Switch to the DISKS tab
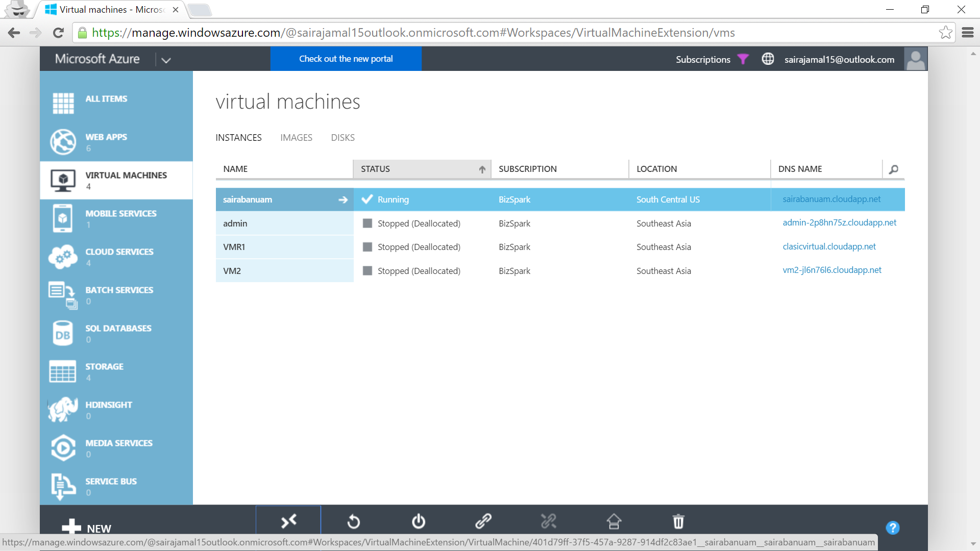The width and height of the screenshot is (980, 551). (x=342, y=138)
